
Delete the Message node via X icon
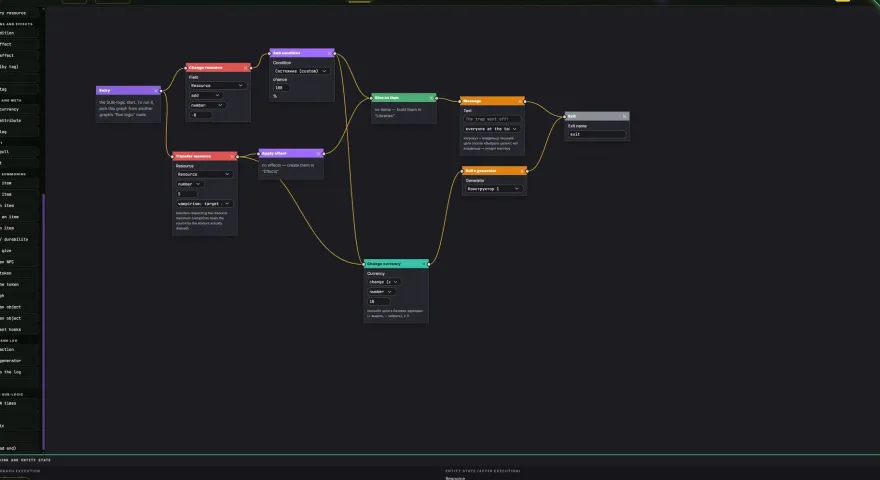click(x=520, y=101)
